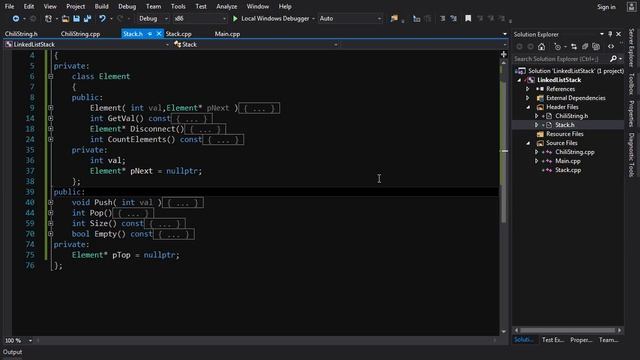
Task: Select Stack.cpp in Solution Explorer
Action: click(x=568, y=170)
